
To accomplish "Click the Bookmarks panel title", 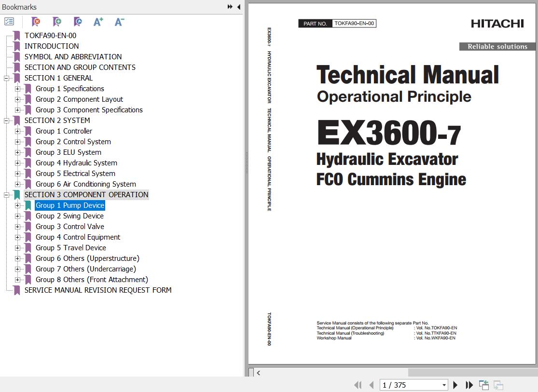I will click(x=19, y=7).
